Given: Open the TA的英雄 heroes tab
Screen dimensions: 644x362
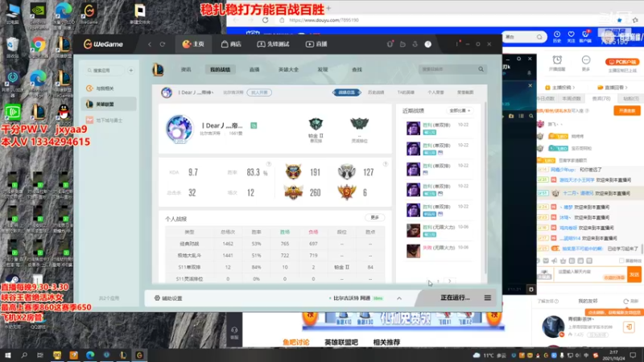Looking at the screenshot, I should tap(406, 93).
